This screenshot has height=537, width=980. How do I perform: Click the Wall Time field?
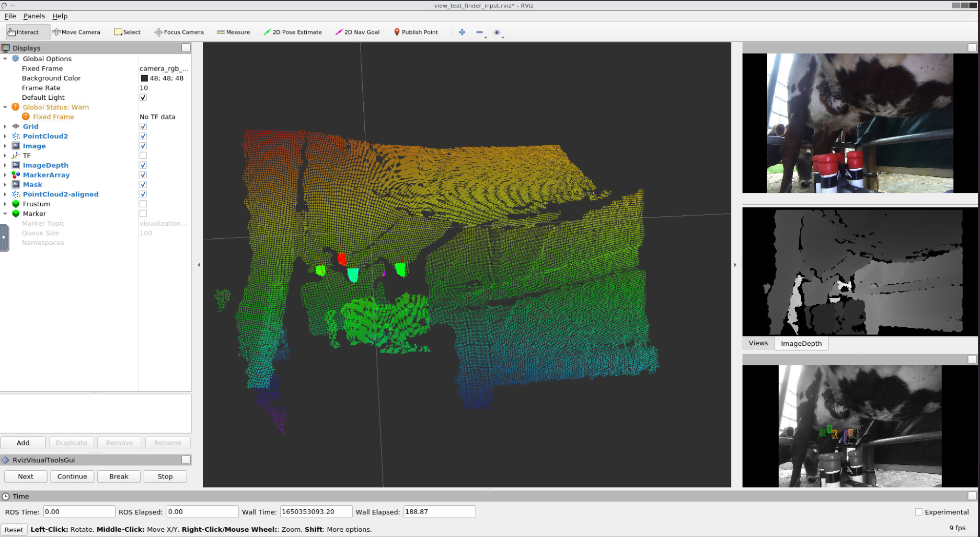click(316, 512)
